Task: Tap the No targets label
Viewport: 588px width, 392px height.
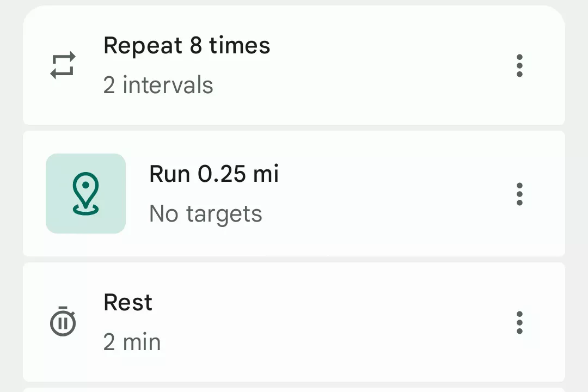Action: tap(206, 213)
